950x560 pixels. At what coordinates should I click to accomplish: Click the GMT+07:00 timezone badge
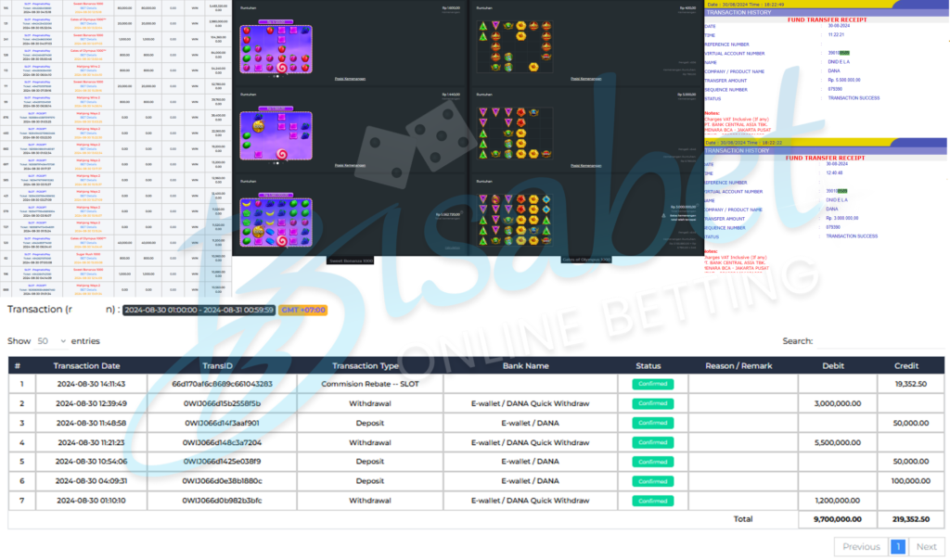[x=300, y=310]
